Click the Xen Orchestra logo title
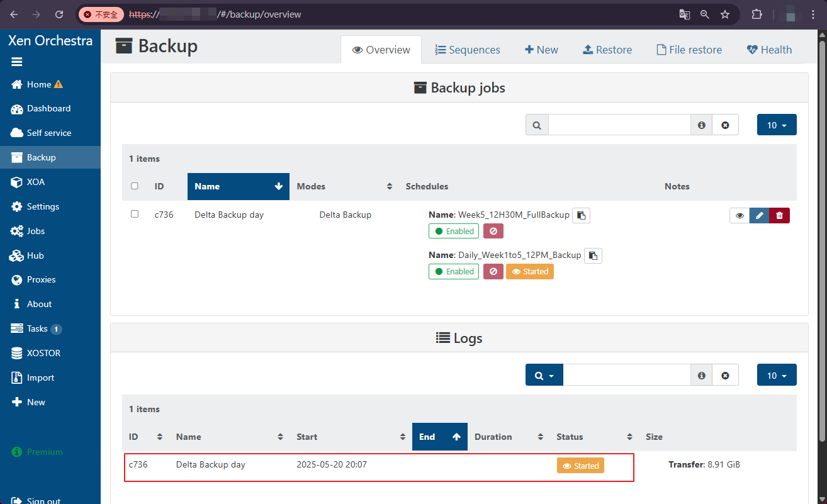This screenshot has width=827, height=504. [x=50, y=41]
